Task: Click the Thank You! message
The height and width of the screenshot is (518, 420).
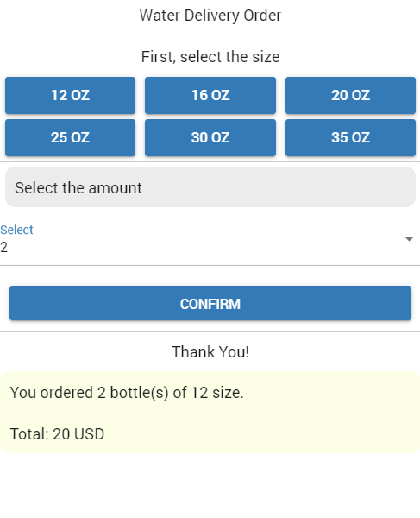Action: coord(210,352)
